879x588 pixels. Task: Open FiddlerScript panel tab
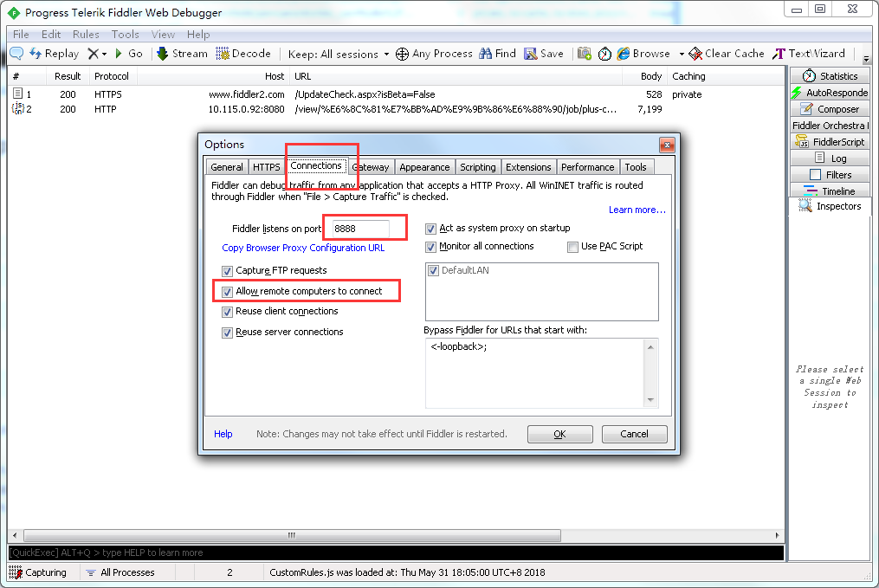pyautogui.click(x=831, y=142)
